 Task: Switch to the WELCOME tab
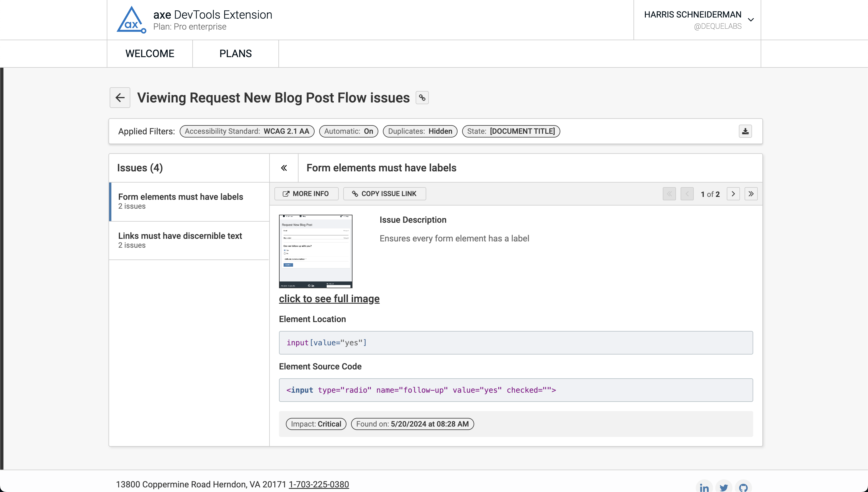click(150, 53)
